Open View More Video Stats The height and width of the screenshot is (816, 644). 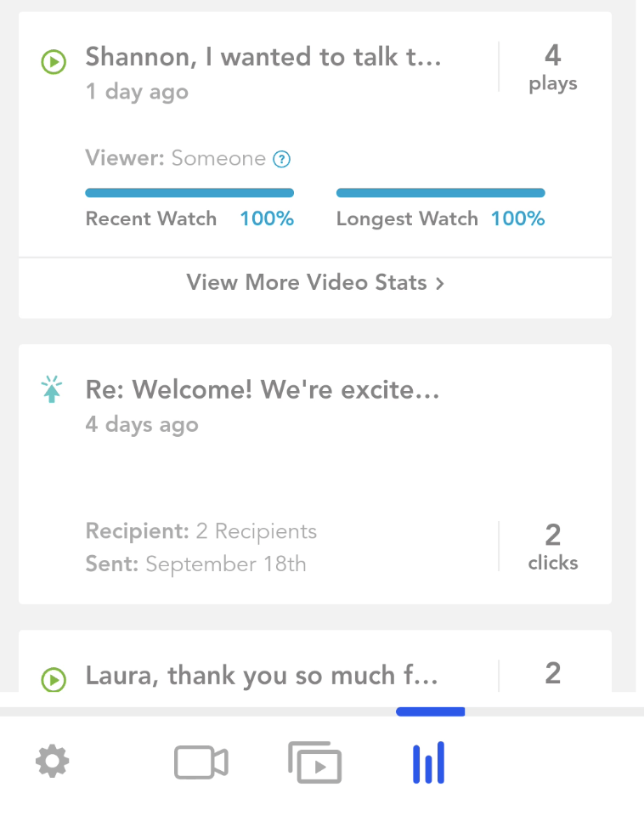coord(315,282)
